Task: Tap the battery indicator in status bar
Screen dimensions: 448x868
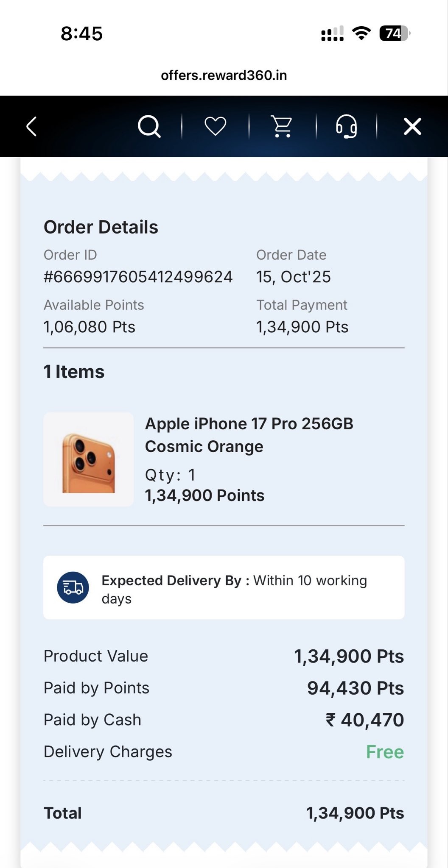Action: pyautogui.click(x=394, y=33)
